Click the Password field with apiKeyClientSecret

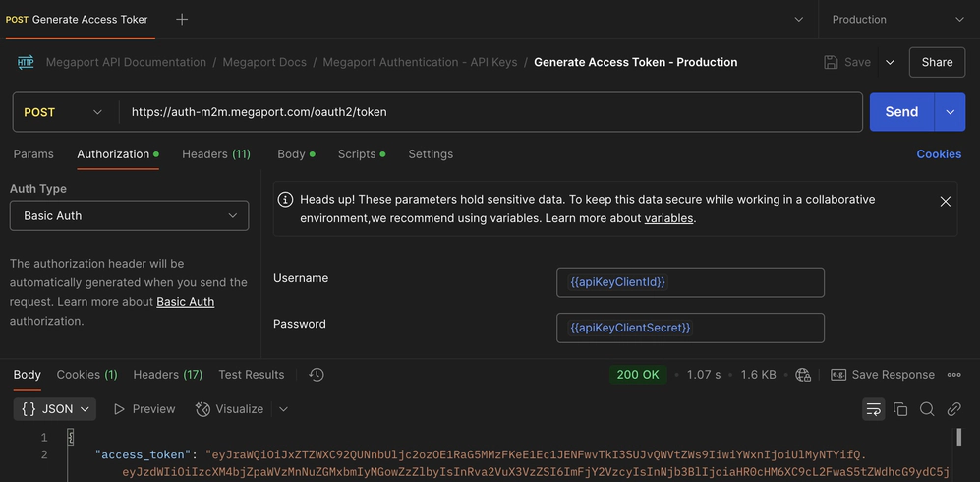point(690,328)
